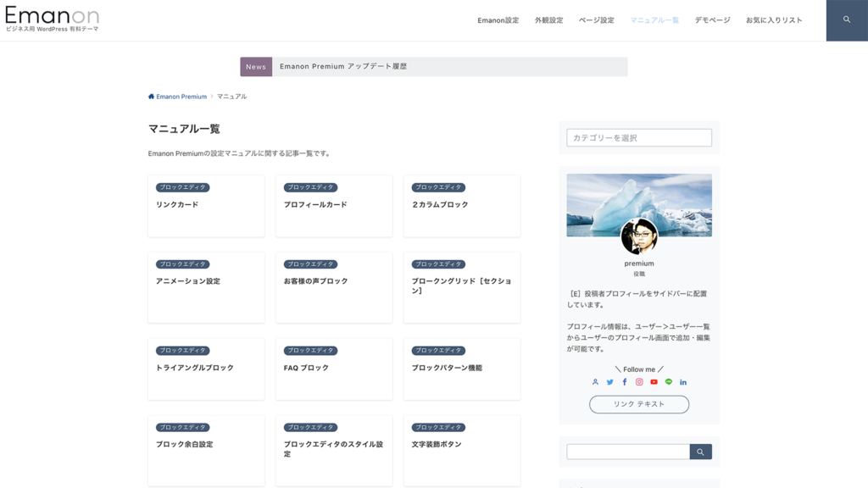868x488 pixels.
Task: Click the magnifier button on the sidebar search
Action: 700,452
